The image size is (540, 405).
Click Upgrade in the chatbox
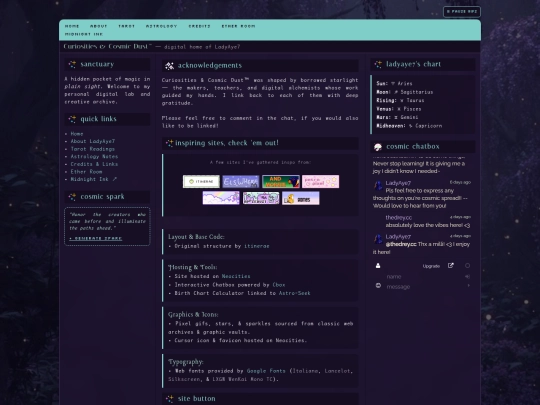431,266
